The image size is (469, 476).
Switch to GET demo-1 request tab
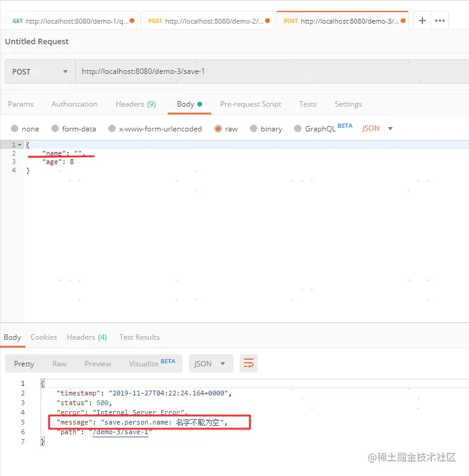coord(71,21)
